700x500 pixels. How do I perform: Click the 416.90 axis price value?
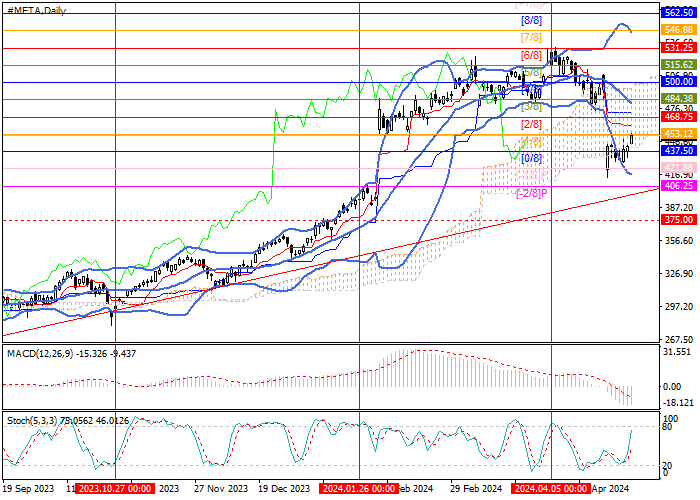(x=679, y=175)
